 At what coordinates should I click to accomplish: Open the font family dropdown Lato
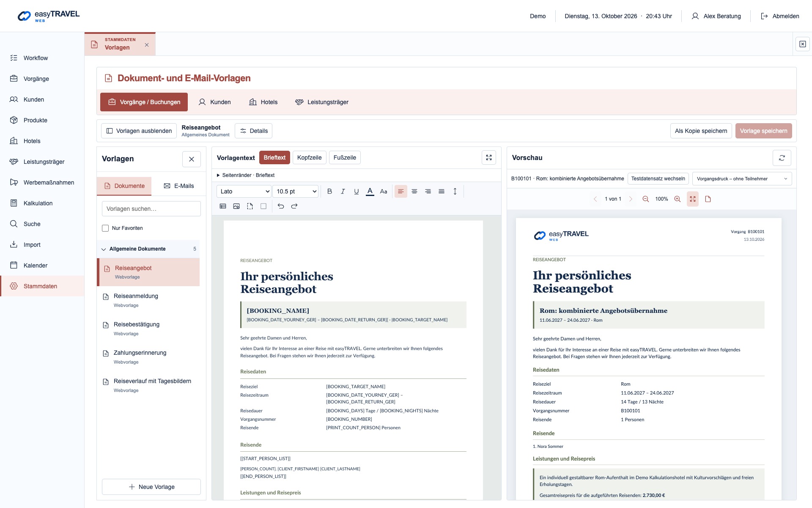244,191
